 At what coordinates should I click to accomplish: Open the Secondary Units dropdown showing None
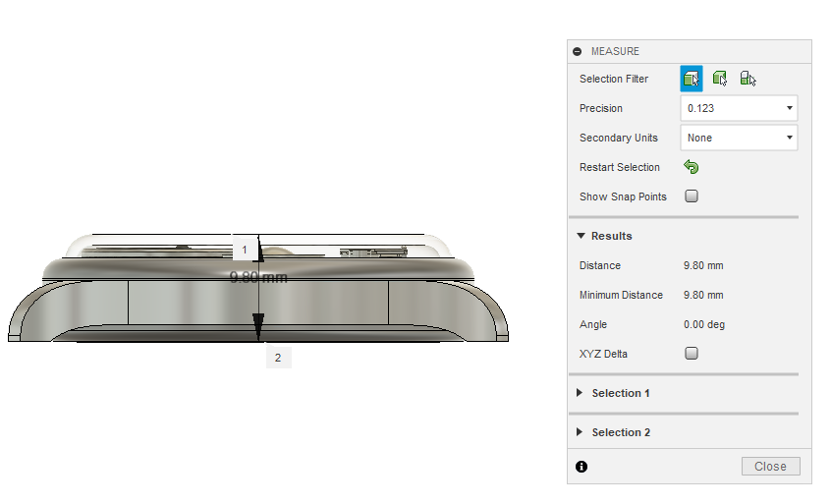739,138
